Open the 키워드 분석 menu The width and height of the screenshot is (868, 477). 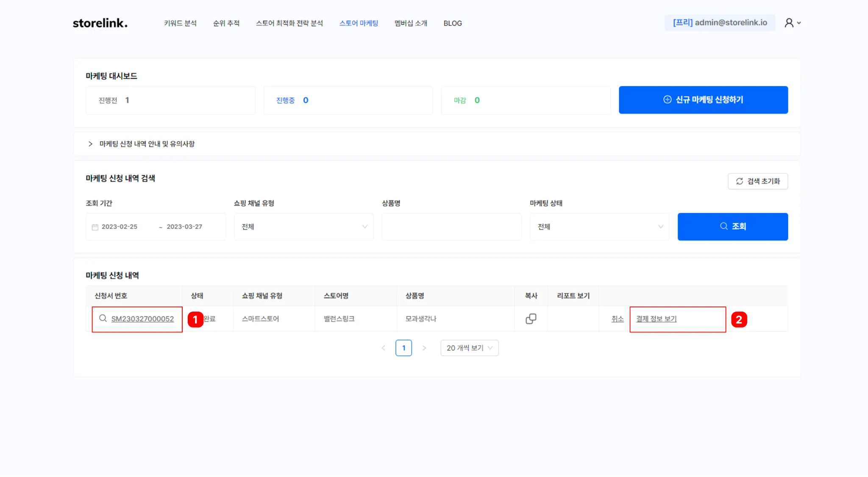[180, 23]
